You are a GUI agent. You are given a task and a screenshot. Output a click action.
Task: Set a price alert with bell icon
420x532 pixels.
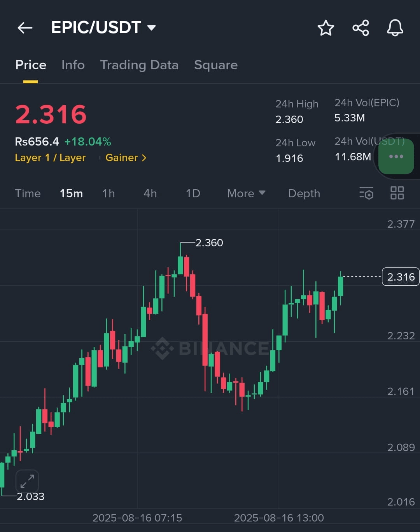click(395, 28)
